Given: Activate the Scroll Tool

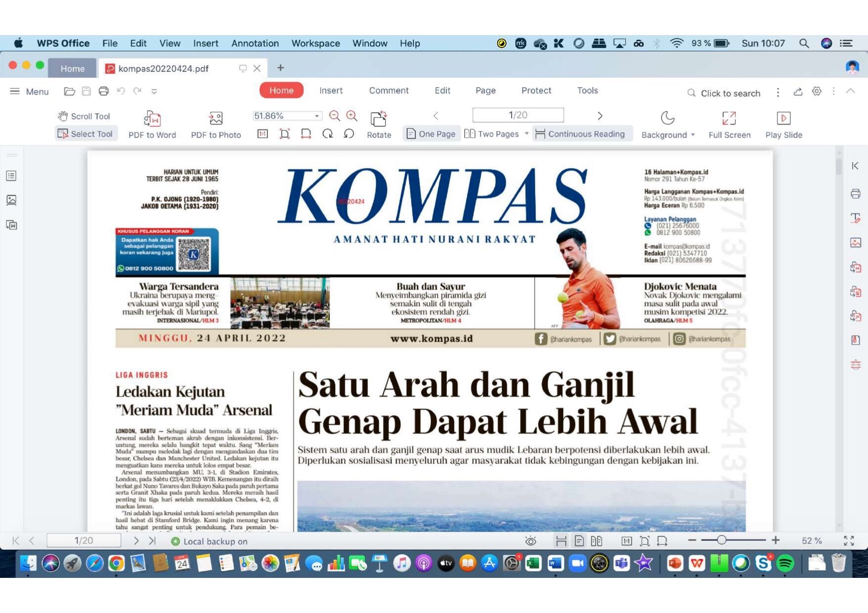Looking at the screenshot, I should click(84, 116).
